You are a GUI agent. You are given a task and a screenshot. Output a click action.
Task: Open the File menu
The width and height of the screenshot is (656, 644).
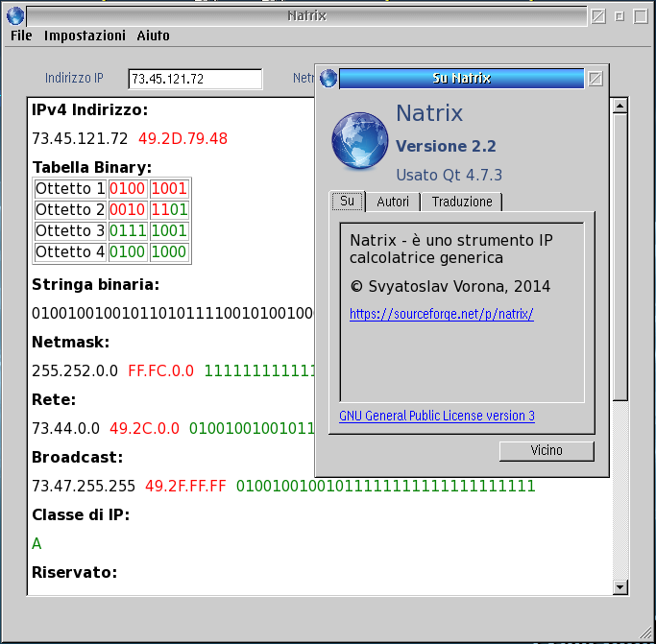[21, 36]
